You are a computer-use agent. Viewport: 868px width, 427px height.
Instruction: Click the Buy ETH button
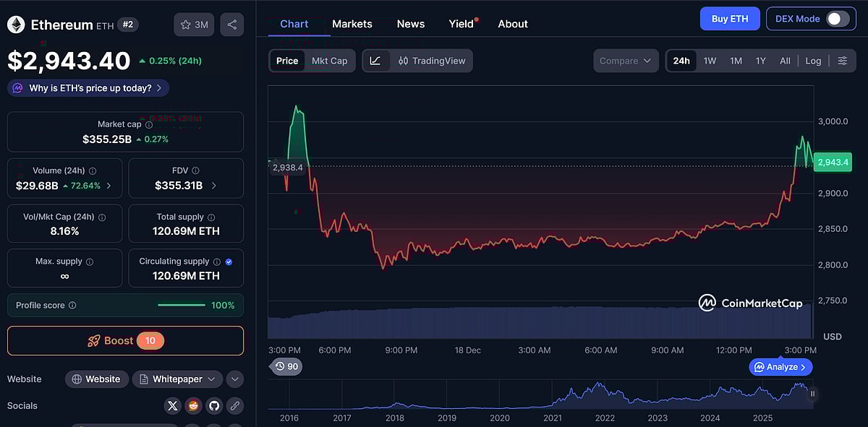click(729, 18)
